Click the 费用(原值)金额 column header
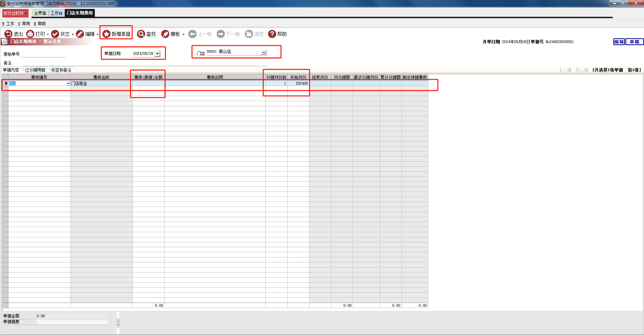The image size is (644, 335). click(148, 77)
